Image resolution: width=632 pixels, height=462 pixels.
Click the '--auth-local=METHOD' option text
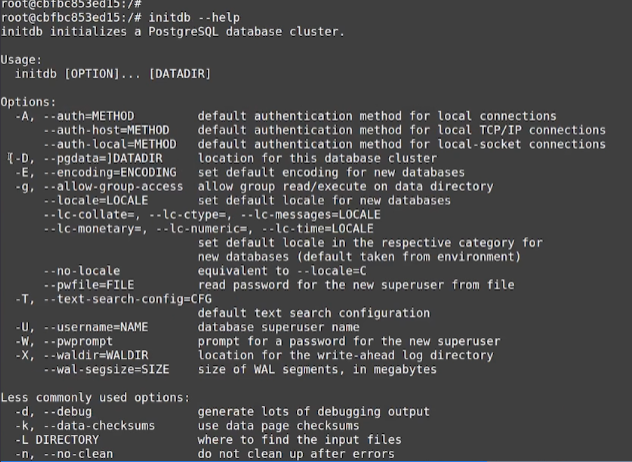110,144
